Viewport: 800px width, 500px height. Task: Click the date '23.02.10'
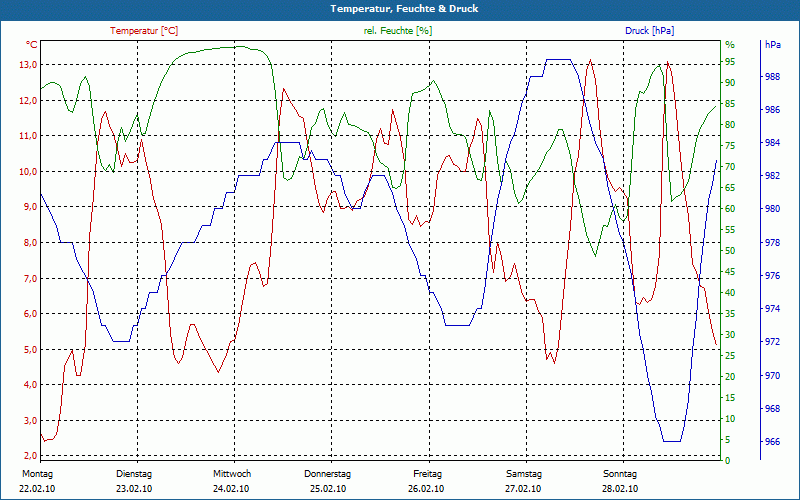134,489
